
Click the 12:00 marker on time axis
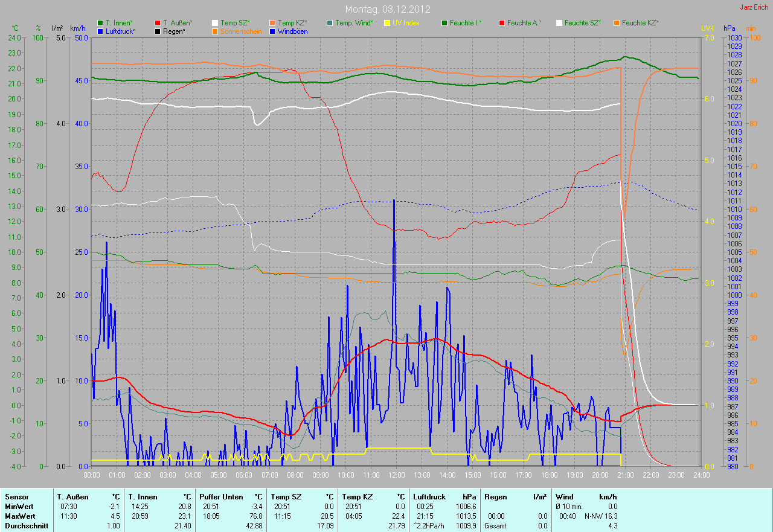(396, 475)
